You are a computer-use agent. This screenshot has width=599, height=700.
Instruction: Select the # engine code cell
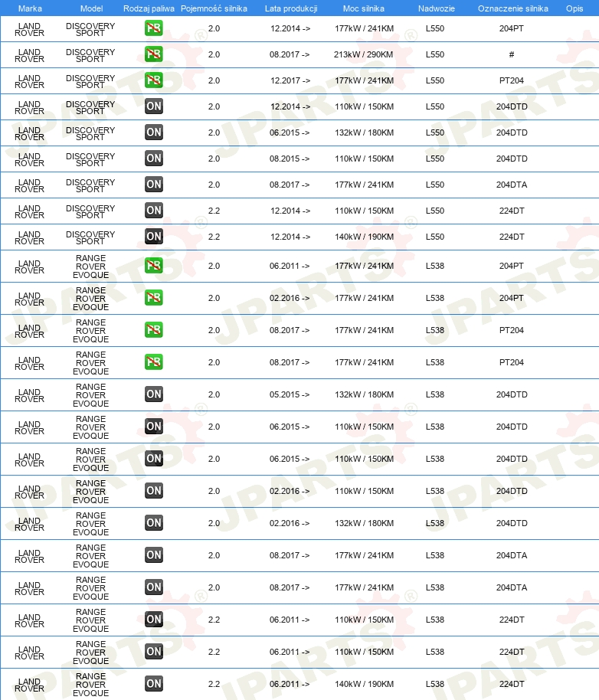(x=512, y=54)
